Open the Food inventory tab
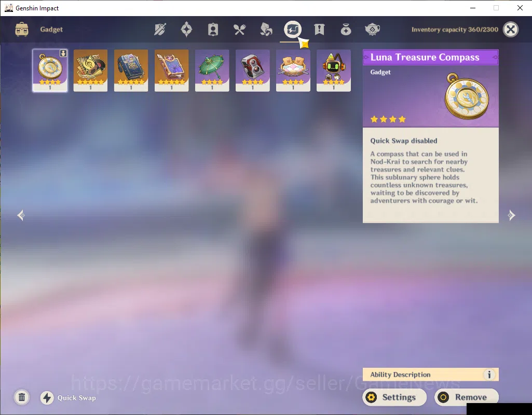 240,30
